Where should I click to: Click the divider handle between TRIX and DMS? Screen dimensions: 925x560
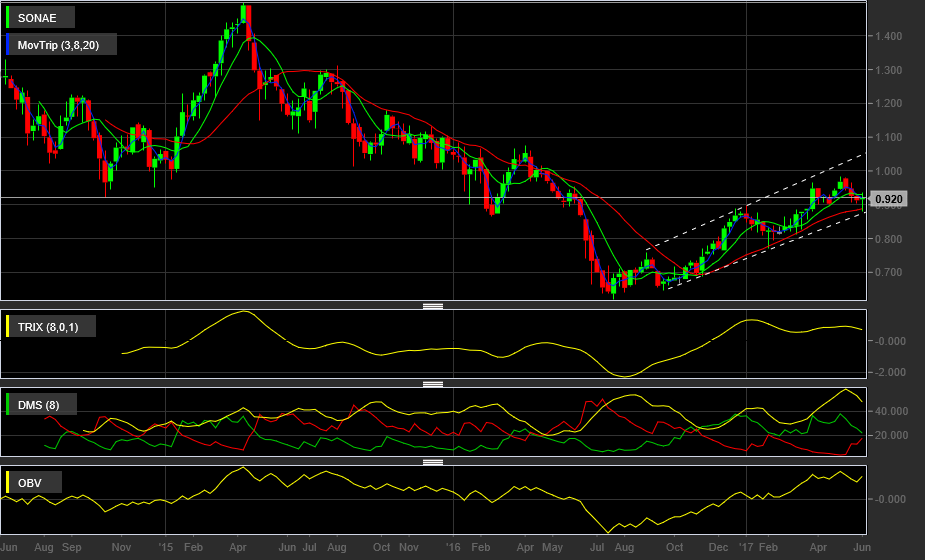433,384
